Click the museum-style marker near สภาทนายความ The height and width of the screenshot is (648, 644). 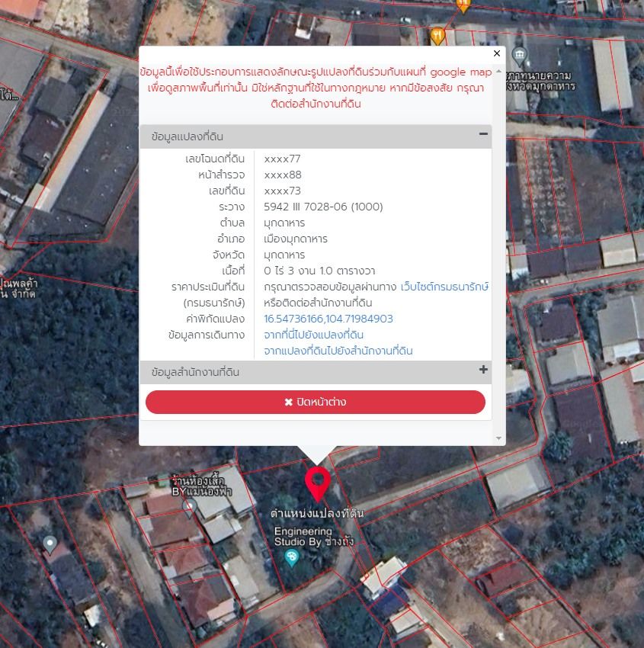click(x=520, y=56)
